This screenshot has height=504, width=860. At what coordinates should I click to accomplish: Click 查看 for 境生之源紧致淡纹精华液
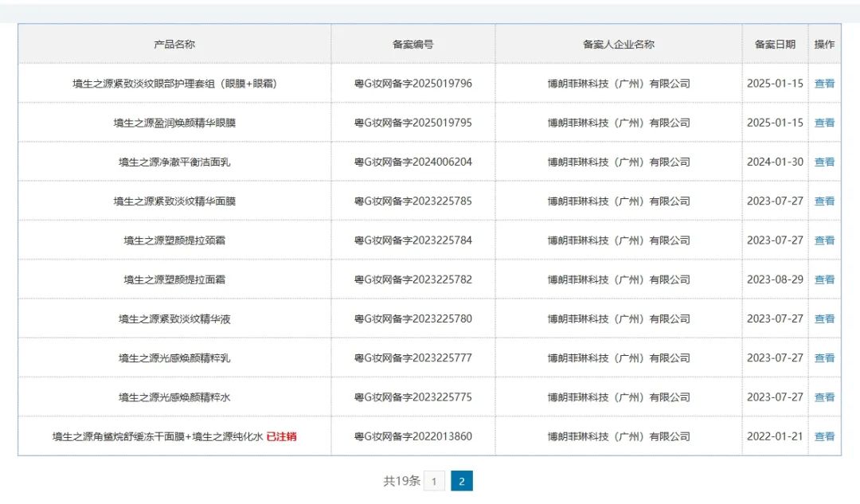[824, 318]
